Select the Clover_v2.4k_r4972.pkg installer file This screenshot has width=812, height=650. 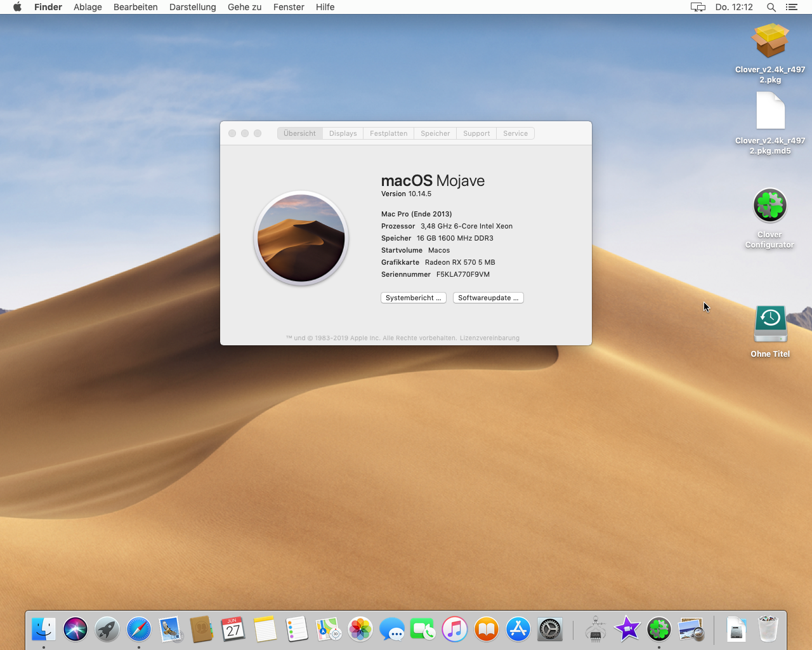769,42
